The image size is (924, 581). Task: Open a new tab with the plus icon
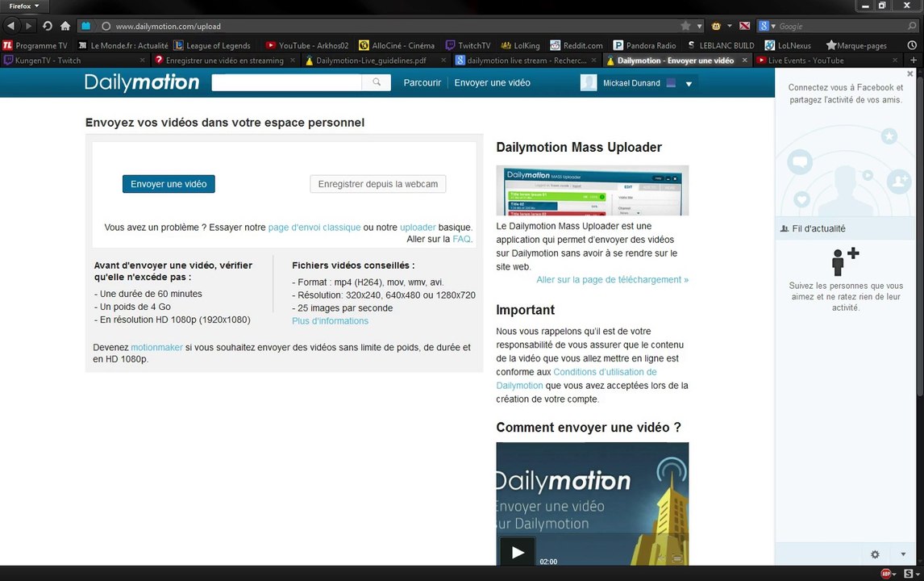point(914,61)
